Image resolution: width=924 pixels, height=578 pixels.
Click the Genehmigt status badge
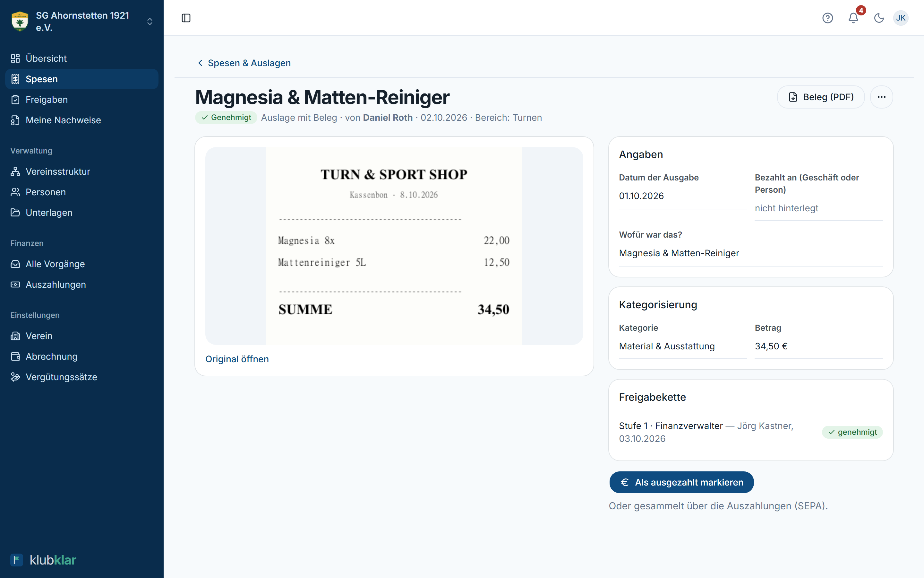227,118
